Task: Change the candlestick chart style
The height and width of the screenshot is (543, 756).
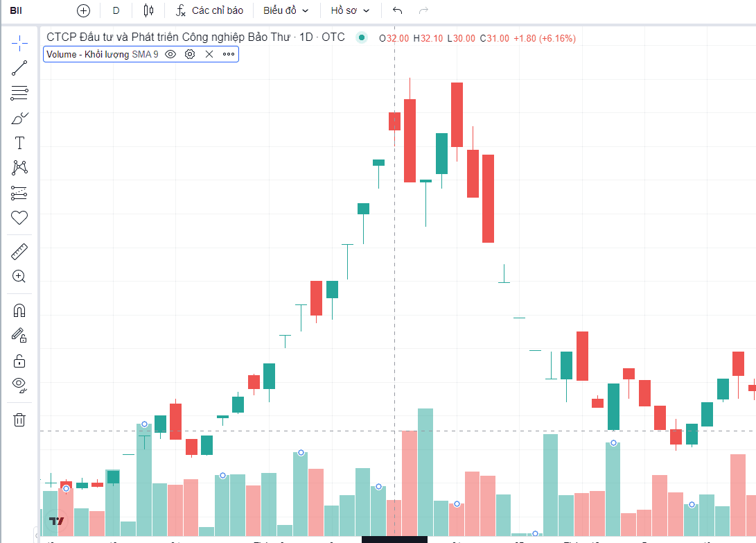Action: (148, 10)
